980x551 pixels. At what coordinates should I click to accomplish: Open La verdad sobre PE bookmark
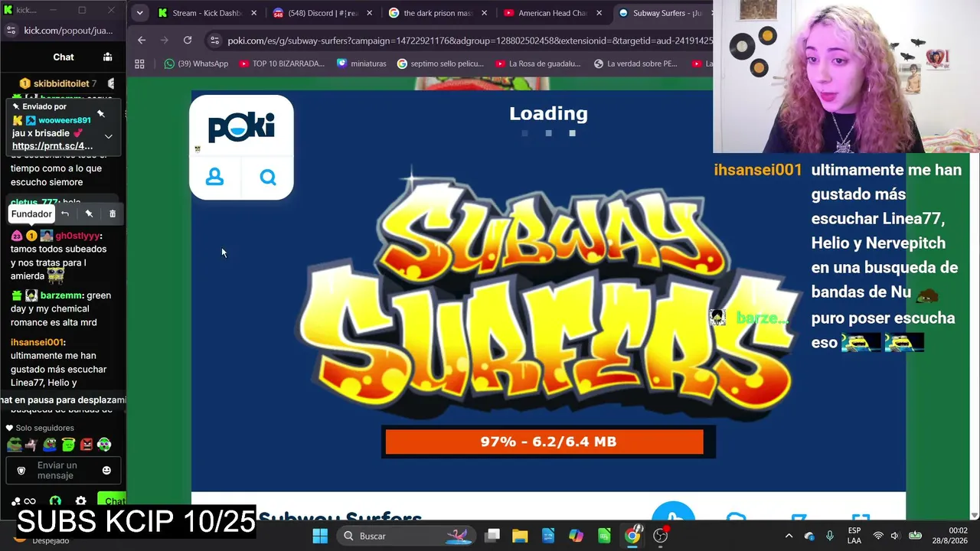(636, 64)
